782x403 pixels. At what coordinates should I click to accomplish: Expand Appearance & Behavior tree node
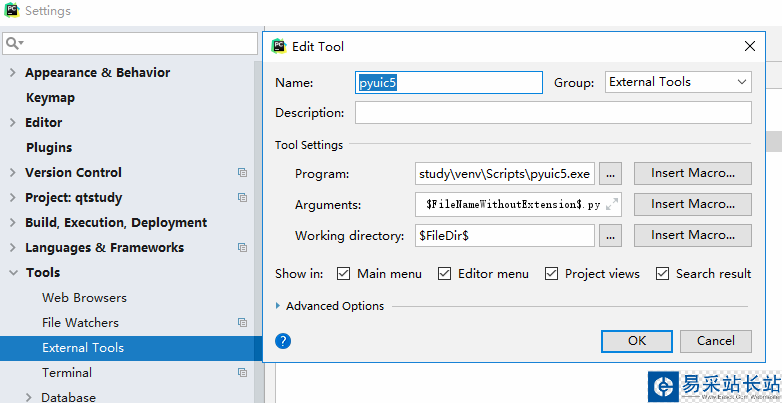coord(13,73)
